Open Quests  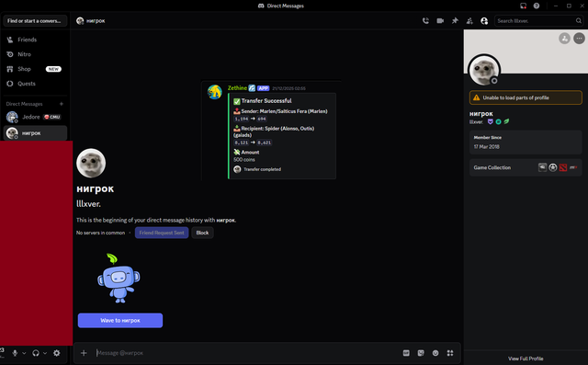[35, 84]
